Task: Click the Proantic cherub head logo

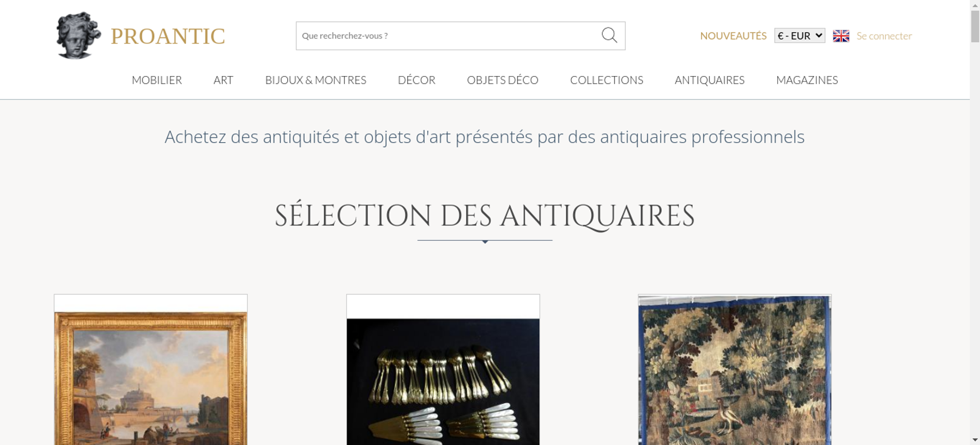Action: (x=78, y=36)
